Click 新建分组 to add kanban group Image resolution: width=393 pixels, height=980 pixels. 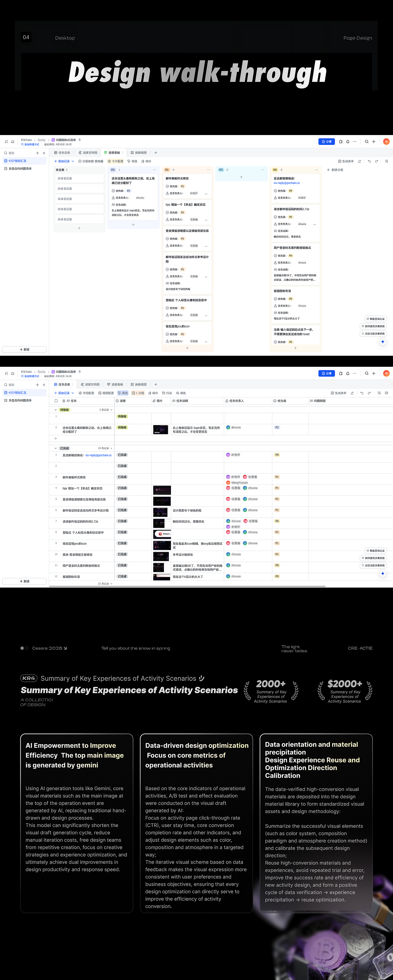coord(335,170)
